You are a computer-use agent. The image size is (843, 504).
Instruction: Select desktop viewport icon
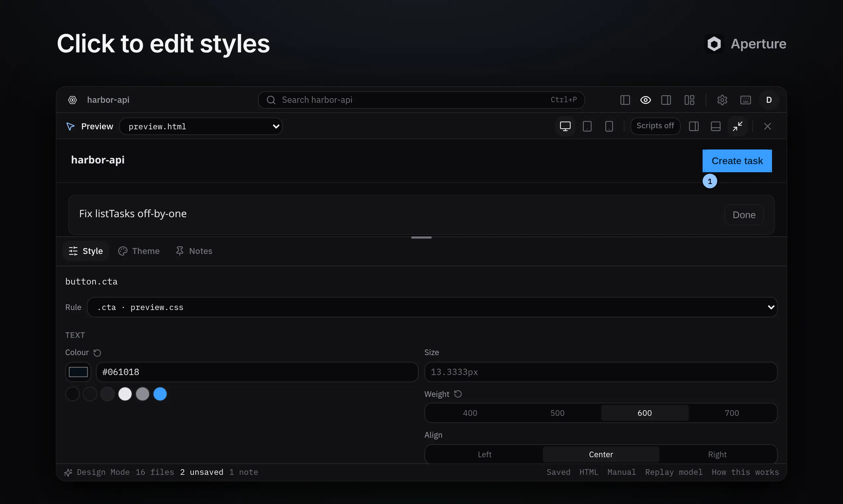coord(565,126)
